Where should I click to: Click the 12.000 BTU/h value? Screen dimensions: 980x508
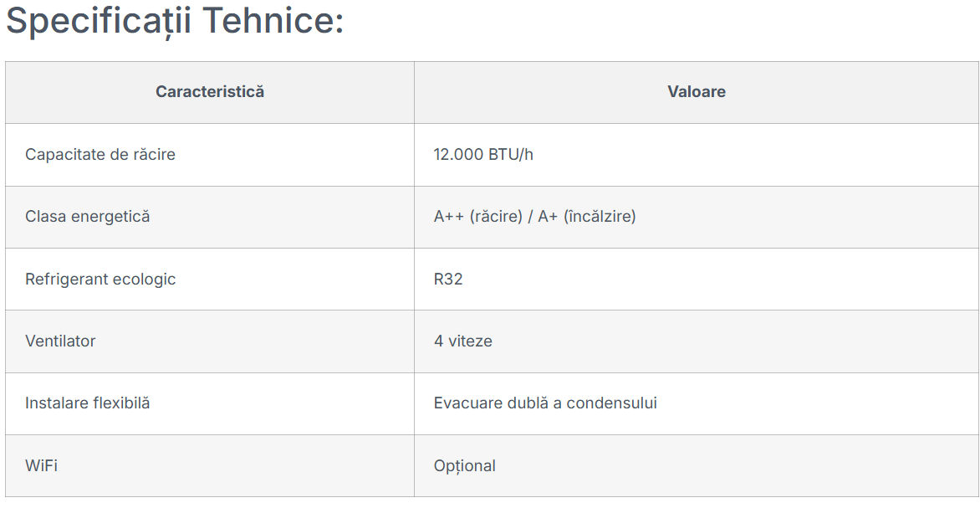483,155
